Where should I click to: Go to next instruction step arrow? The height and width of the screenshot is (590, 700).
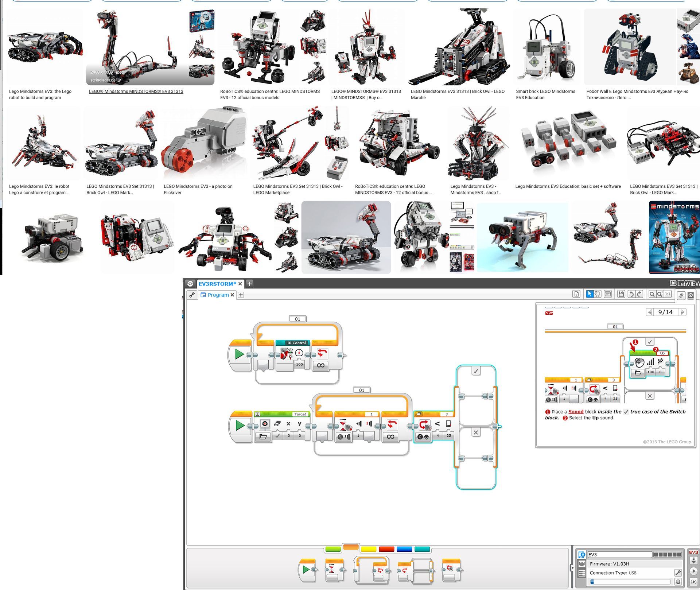(682, 312)
